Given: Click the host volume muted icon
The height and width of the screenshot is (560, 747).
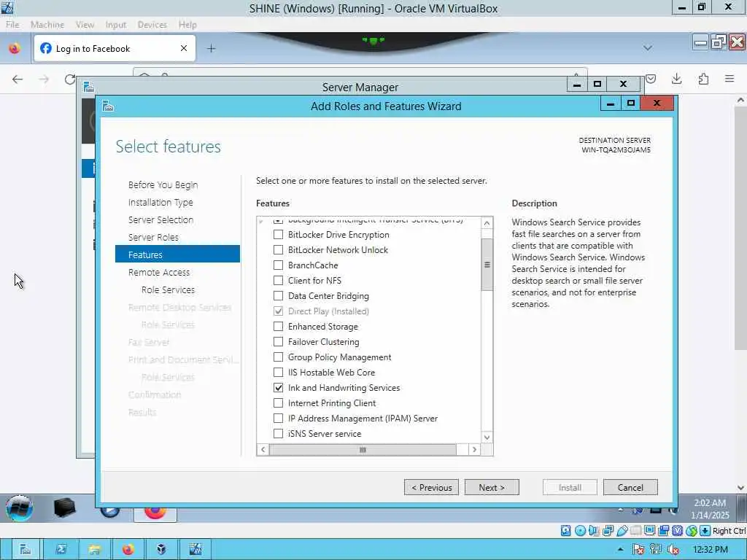Looking at the screenshot, I should click(x=673, y=550).
